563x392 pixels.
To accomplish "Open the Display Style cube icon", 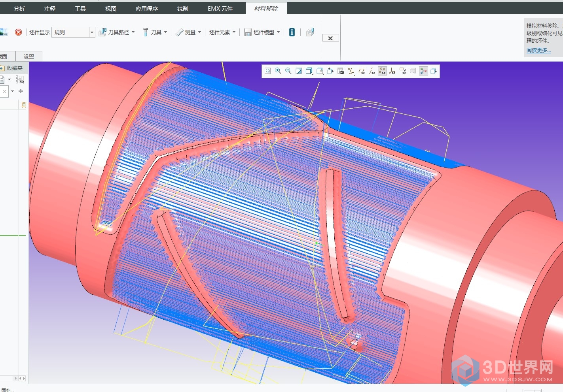I will pyautogui.click(x=309, y=71).
